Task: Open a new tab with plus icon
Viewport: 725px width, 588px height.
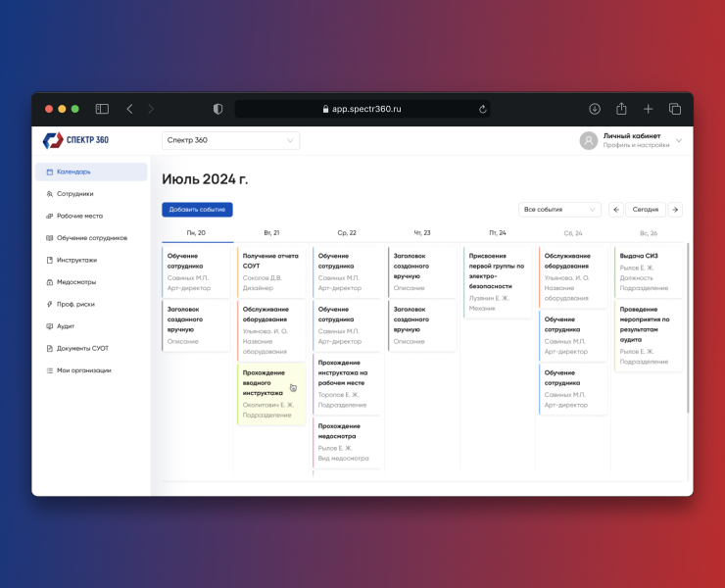Action: [648, 109]
